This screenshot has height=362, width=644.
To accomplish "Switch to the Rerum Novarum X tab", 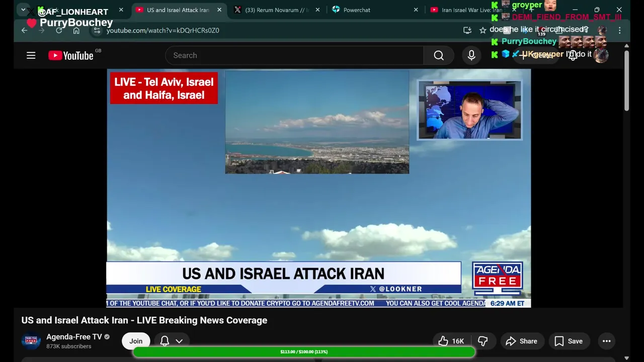I will pyautogui.click(x=277, y=10).
